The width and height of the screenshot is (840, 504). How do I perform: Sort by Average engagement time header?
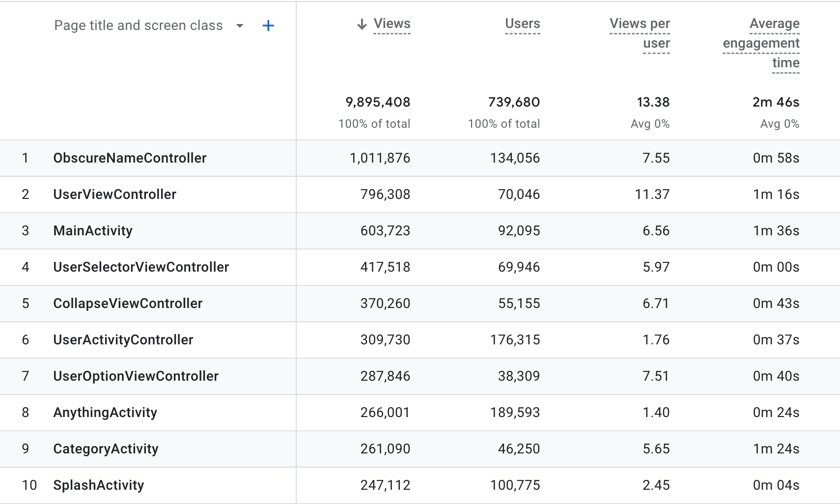(x=761, y=43)
